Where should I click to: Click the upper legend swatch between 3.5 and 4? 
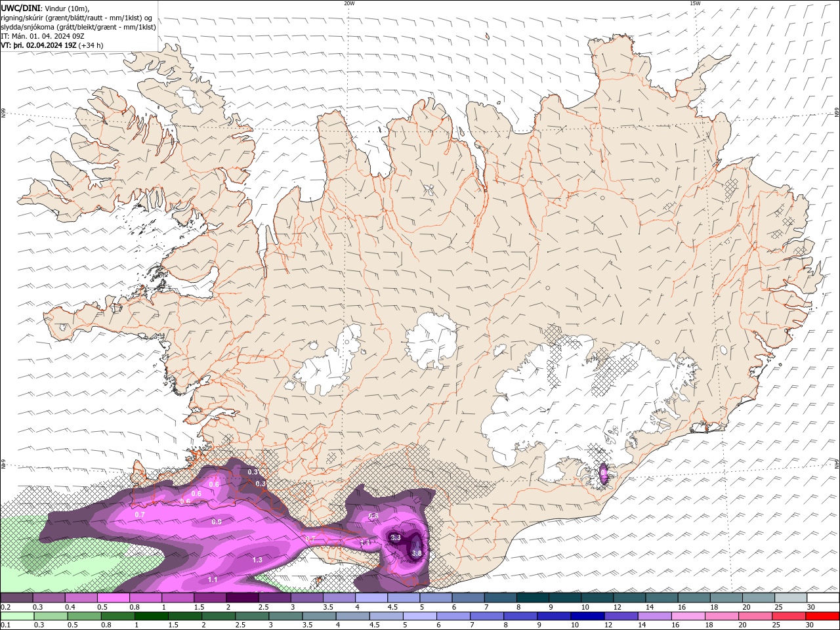(x=339, y=598)
